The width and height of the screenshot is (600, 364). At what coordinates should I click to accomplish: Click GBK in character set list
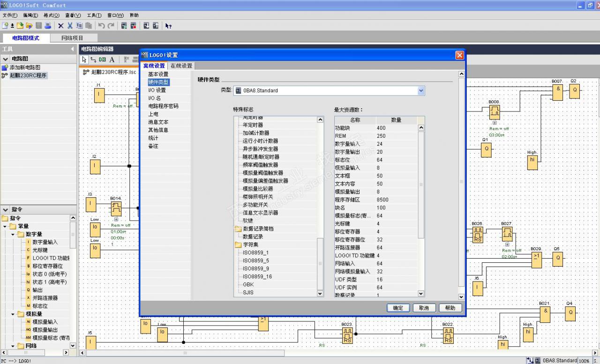click(248, 284)
